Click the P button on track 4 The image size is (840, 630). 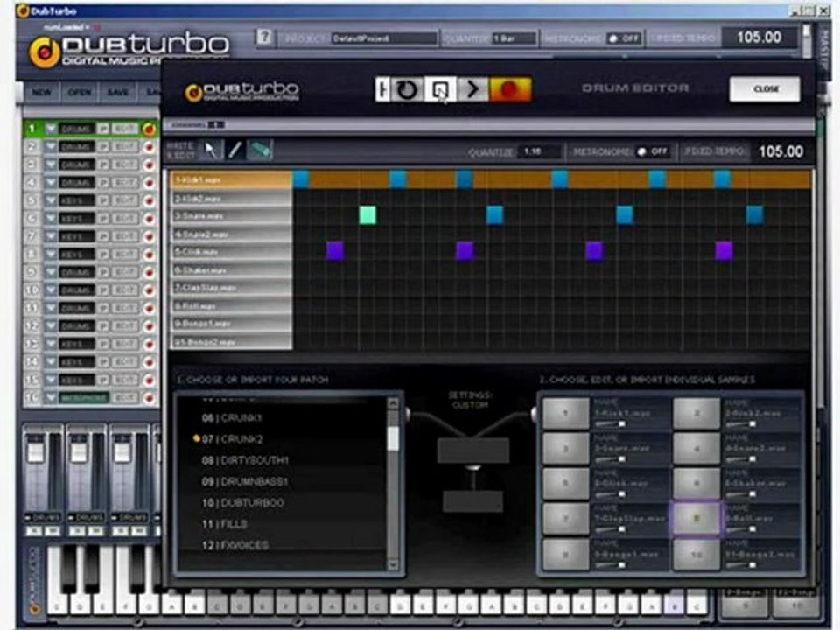103,183
